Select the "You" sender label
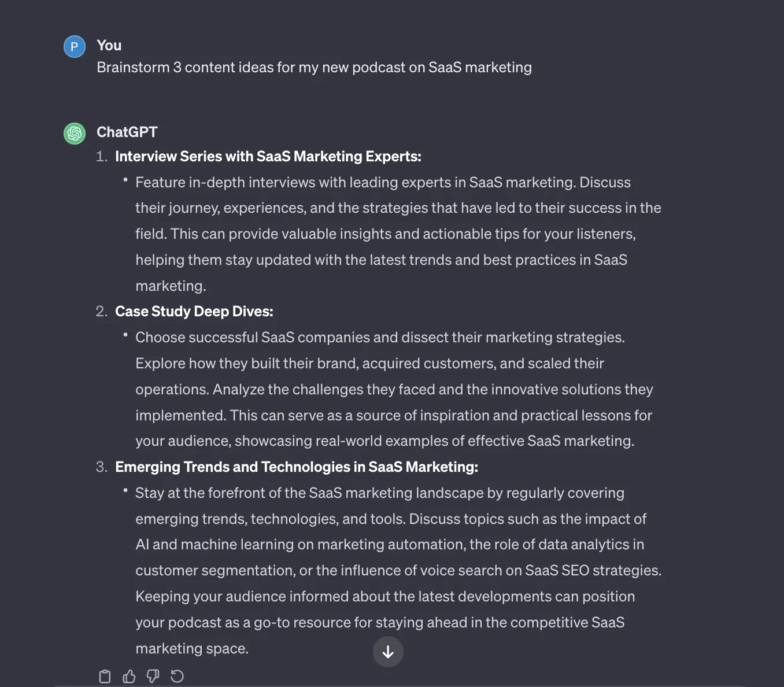This screenshot has width=784, height=687. tap(109, 45)
